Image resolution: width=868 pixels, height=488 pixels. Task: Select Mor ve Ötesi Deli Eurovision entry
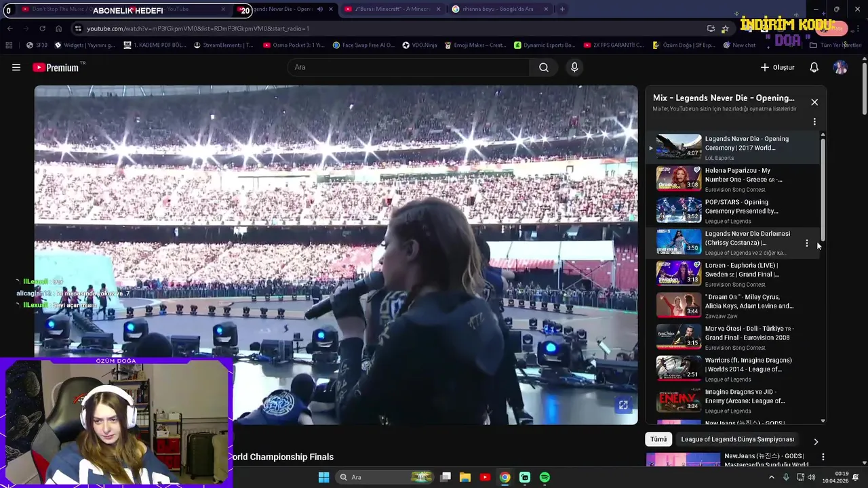[x=732, y=337]
